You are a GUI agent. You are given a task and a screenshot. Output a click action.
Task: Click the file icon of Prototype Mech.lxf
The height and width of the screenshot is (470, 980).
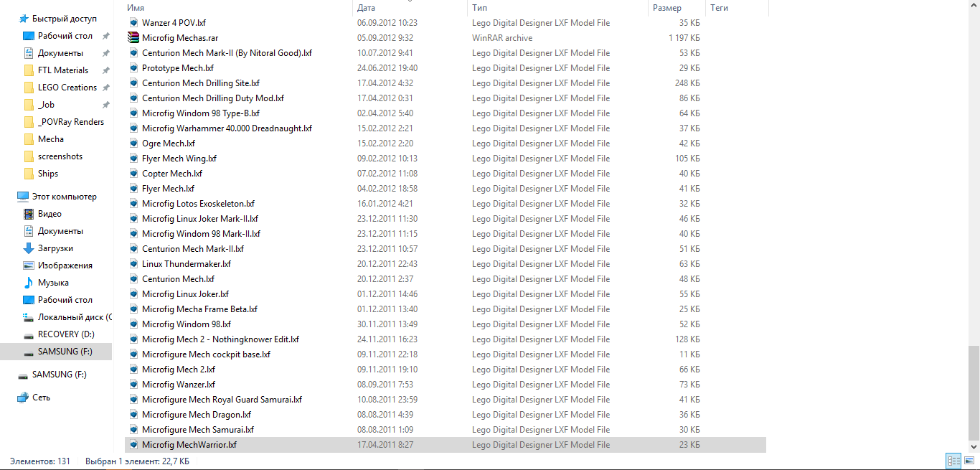(x=133, y=68)
